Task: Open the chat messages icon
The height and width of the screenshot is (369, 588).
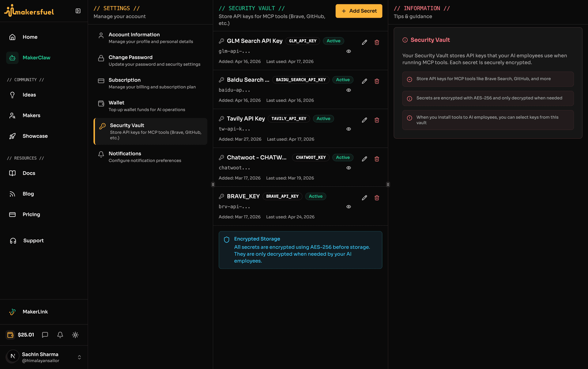Action: pos(45,335)
